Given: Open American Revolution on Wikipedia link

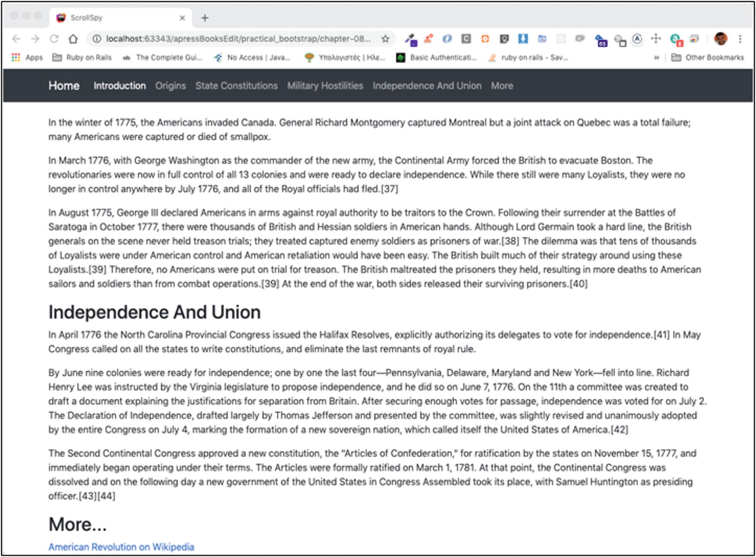Looking at the screenshot, I should pos(121,547).
